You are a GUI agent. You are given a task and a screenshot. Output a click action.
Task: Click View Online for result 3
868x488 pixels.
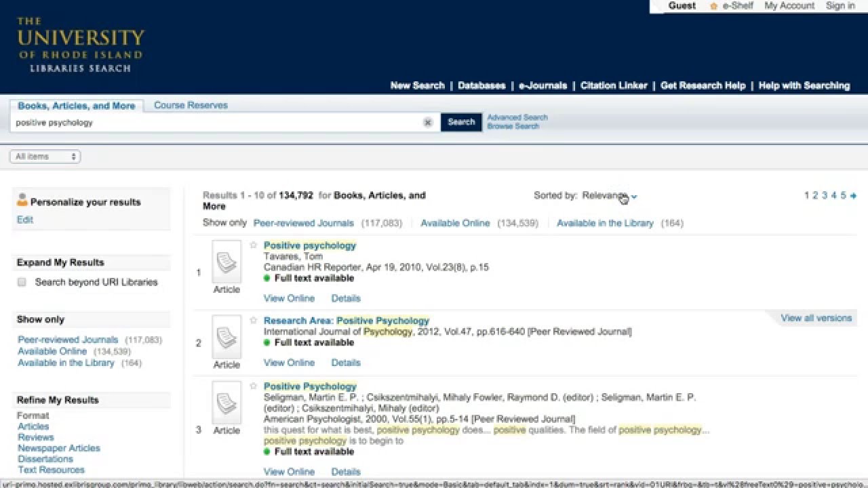point(289,472)
